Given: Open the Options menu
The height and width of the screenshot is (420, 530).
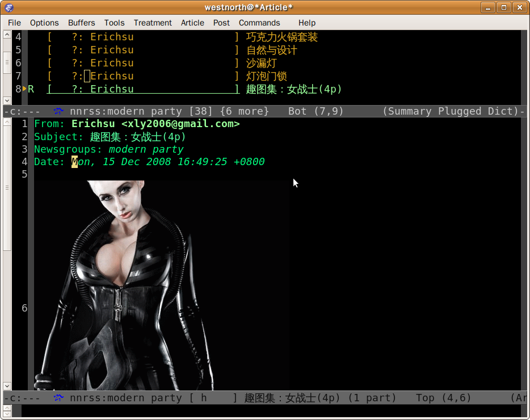Looking at the screenshot, I should point(44,23).
